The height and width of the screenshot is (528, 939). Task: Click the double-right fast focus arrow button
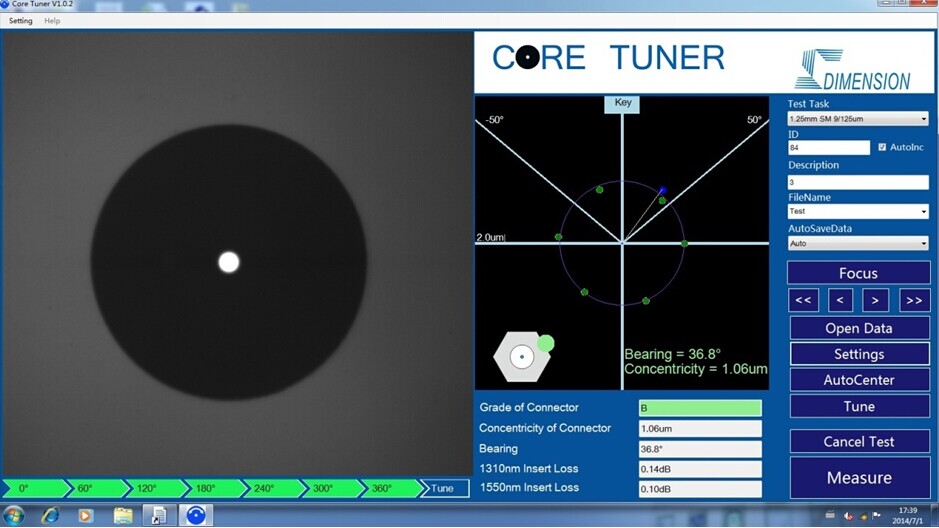[x=912, y=299]
